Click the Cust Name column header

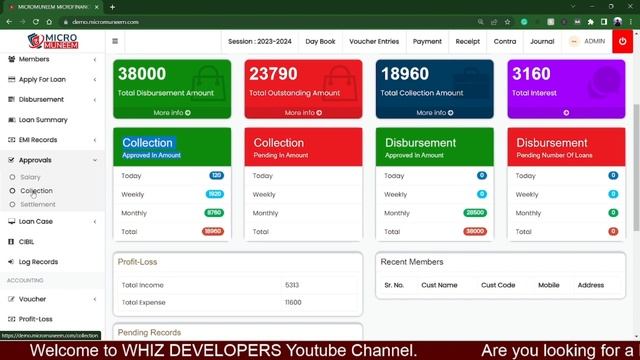pos(439,285)
